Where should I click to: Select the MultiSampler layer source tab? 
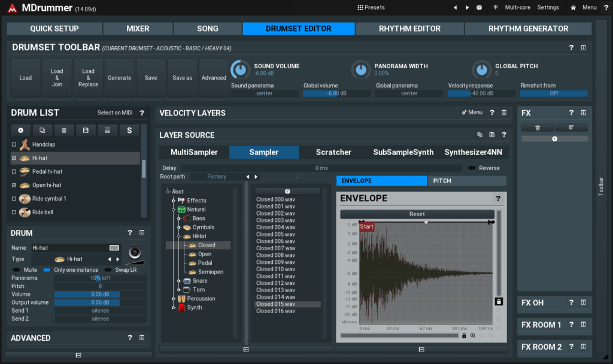[194, 153]
